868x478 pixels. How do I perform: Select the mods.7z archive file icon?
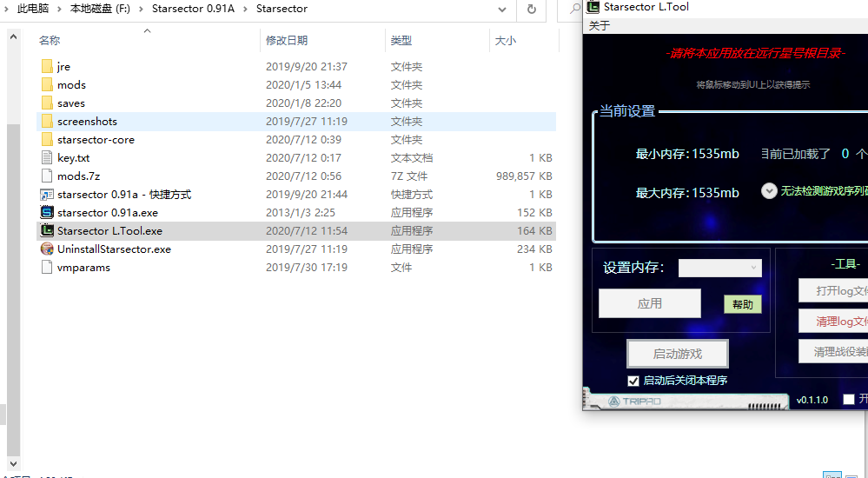[x=47, y=176]
